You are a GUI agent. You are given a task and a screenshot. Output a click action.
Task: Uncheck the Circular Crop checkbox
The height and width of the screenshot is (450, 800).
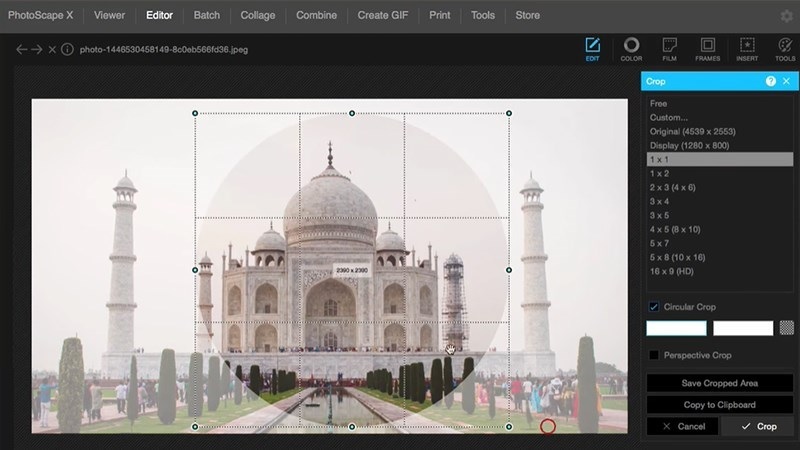(654, 307)
